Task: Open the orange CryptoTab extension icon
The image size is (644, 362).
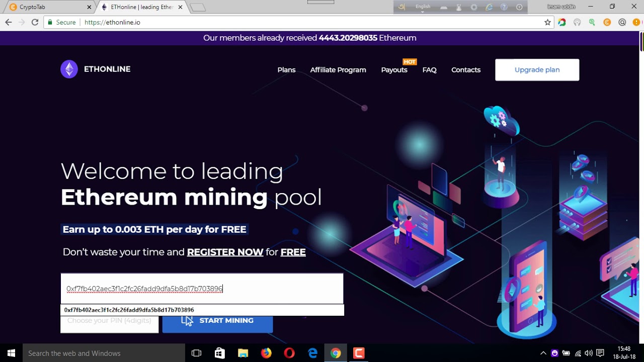Action: pos(607,22)
